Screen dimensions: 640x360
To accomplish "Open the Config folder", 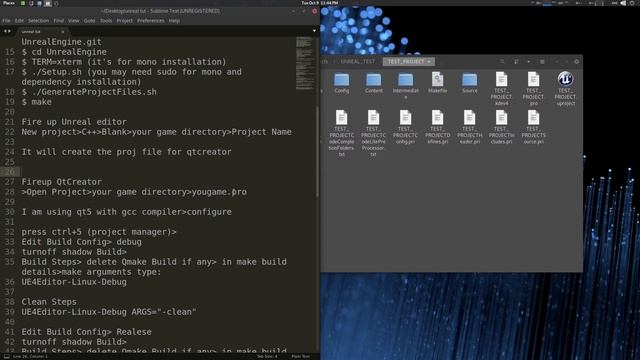I will [342, 83].
